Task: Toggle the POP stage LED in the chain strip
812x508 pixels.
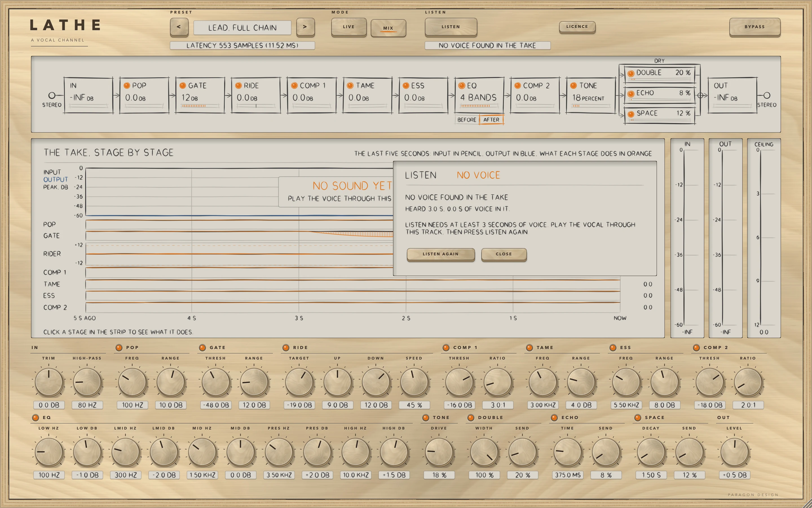Action: point(127,86)
